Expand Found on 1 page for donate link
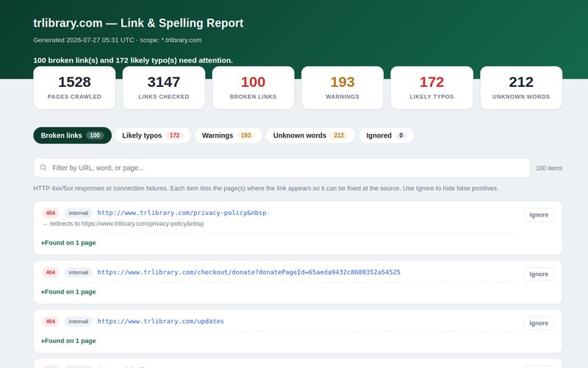 click(68, 291)
